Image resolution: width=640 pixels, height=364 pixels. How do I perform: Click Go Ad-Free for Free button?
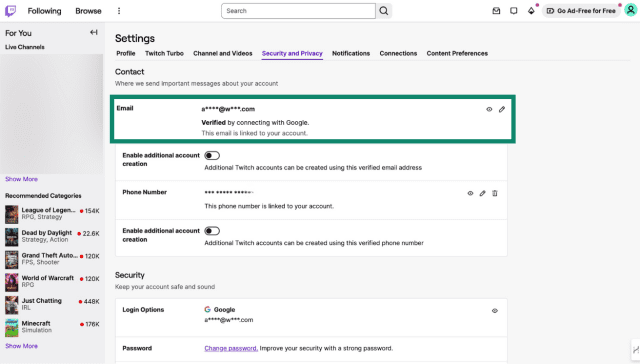[x=581, y=11]
